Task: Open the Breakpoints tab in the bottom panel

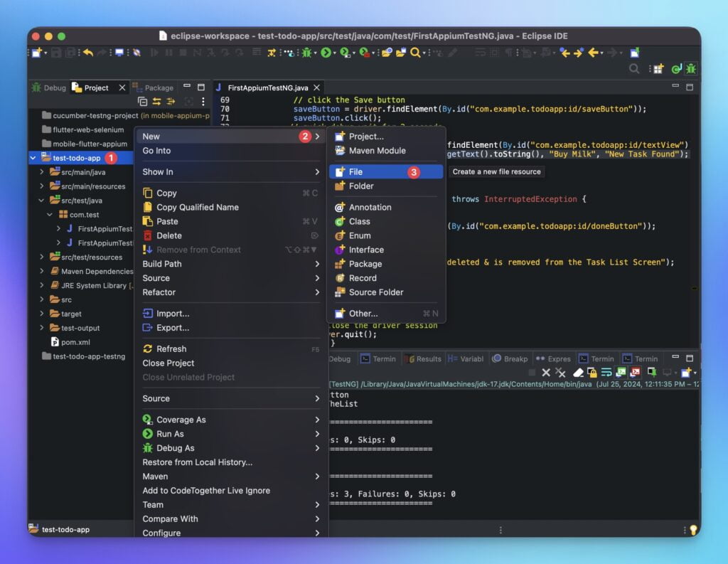Action: [x=510, y=358]
